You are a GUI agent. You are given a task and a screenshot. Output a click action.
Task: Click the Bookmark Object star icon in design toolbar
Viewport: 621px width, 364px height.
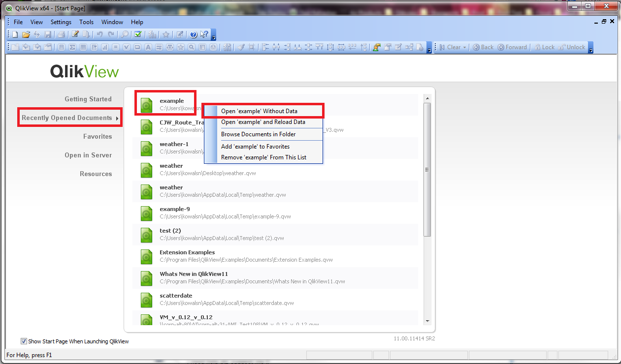[x=181, y=47]
